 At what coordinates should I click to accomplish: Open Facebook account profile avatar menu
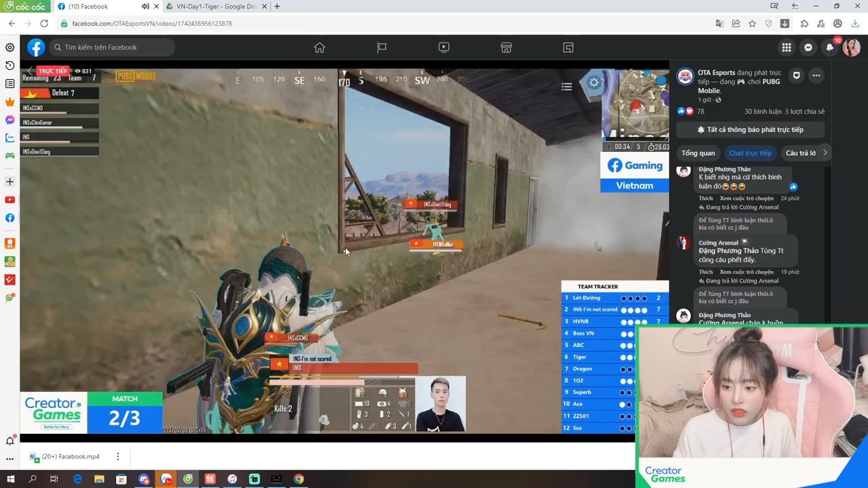[x=852, y=47]
